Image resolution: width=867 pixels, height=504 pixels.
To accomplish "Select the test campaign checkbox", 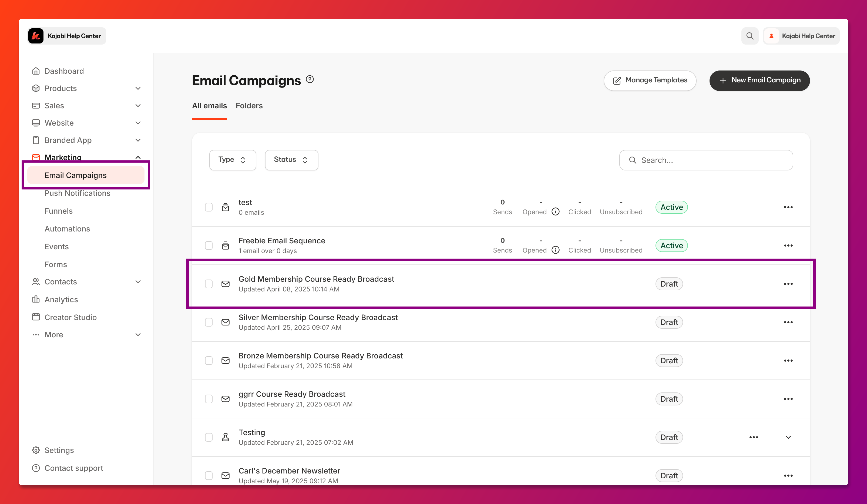I will [x=209, y=207].
